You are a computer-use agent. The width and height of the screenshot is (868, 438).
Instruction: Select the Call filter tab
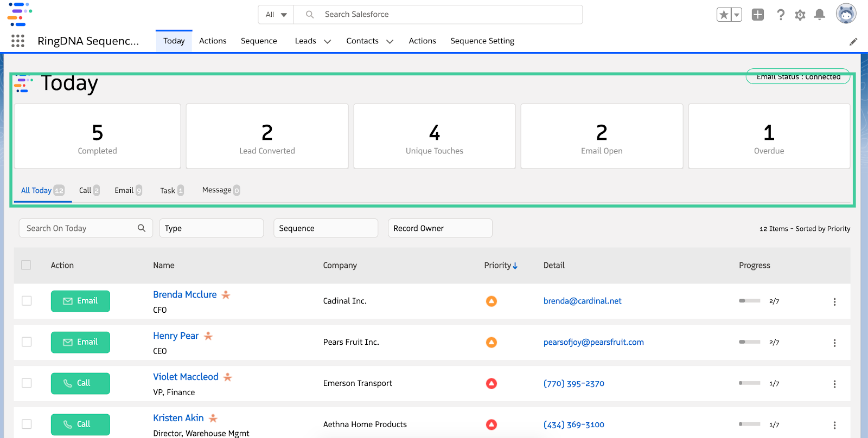pyautogui.click(x=90, y=190)
